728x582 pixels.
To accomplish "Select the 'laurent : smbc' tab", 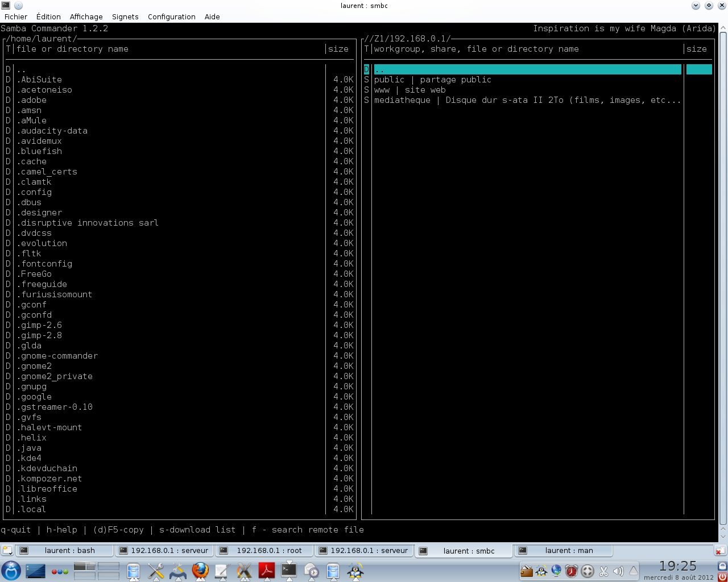I will coord(464,551).
